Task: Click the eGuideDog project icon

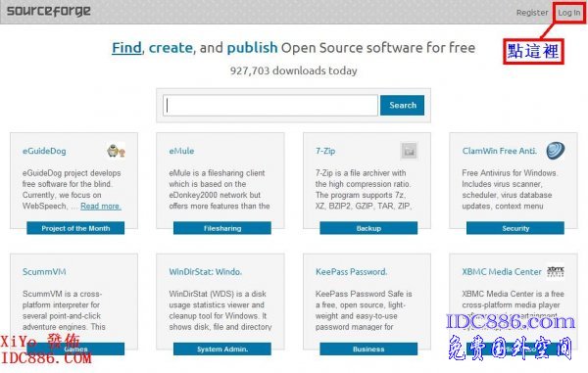Action: pyautogui.click(x=116, y=152)
